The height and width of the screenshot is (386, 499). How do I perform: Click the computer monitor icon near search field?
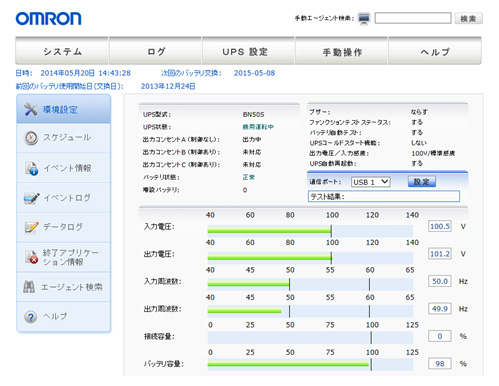point(364,19)
